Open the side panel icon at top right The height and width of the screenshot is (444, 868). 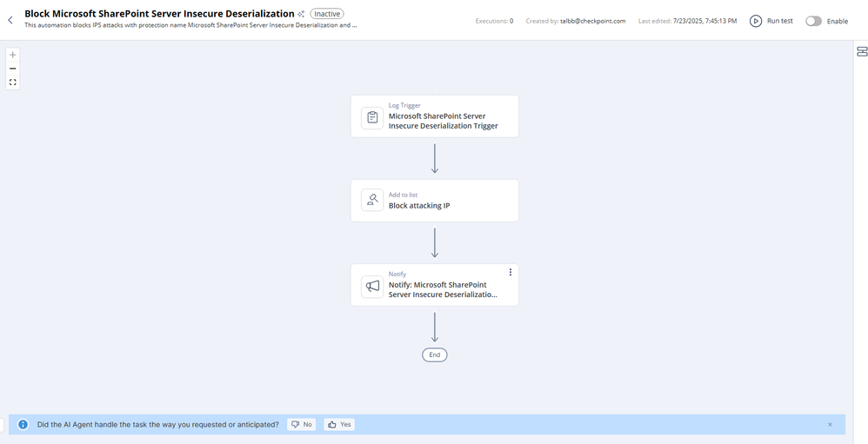pos(862,52)
